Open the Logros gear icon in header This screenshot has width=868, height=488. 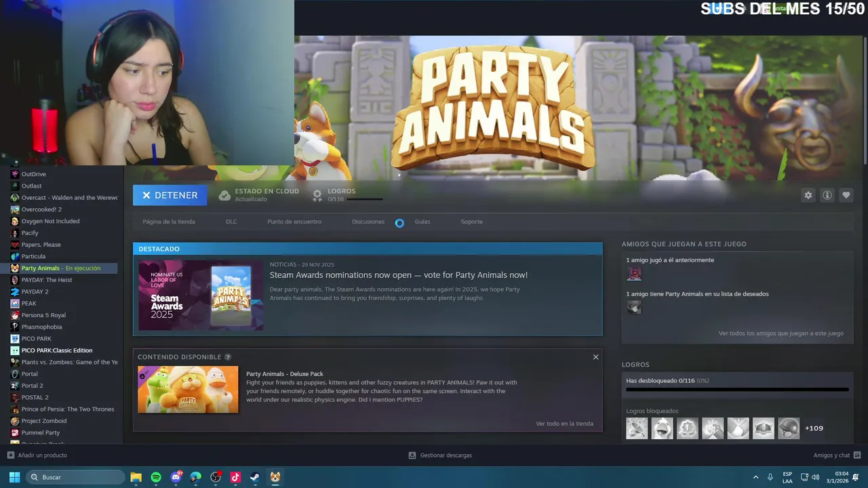pos(317,195)
